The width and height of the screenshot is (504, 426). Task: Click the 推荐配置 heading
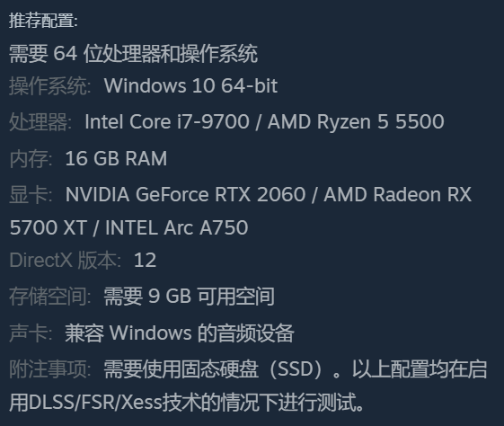(x=43, y=21)
